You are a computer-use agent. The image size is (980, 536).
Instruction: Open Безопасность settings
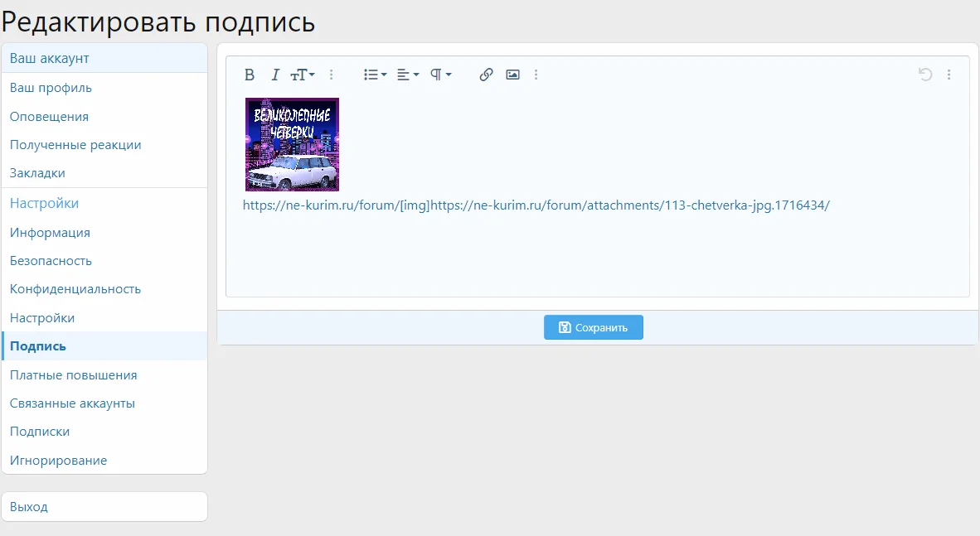48,260
